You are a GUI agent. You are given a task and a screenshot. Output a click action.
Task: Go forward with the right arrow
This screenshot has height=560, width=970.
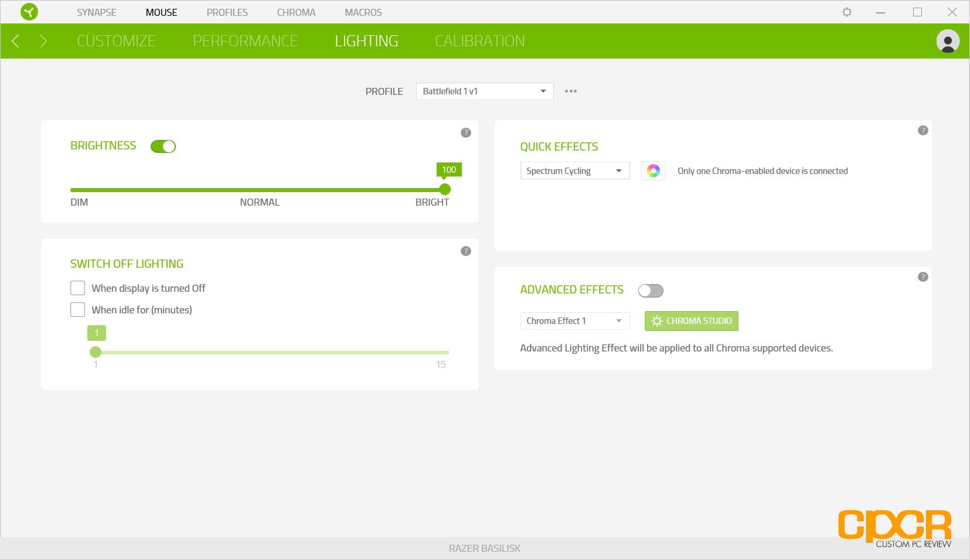tap(43, 41)
